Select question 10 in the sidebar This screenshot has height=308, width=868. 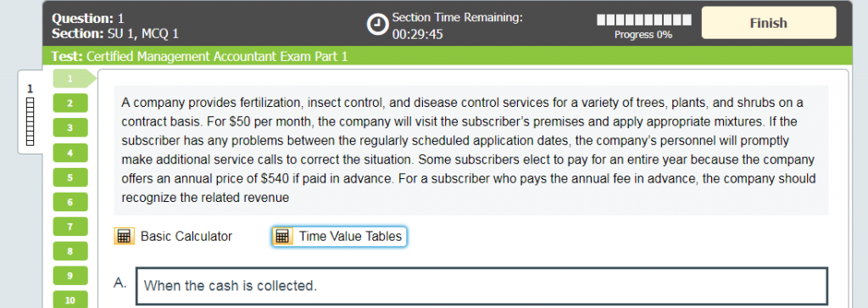[x=70, y=301]
